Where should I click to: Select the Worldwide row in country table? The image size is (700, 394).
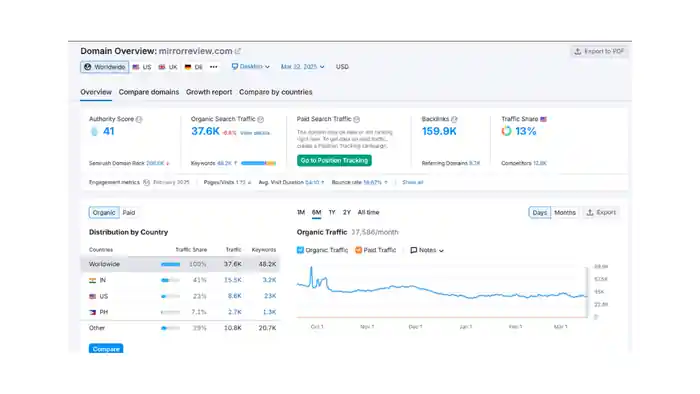180,264
